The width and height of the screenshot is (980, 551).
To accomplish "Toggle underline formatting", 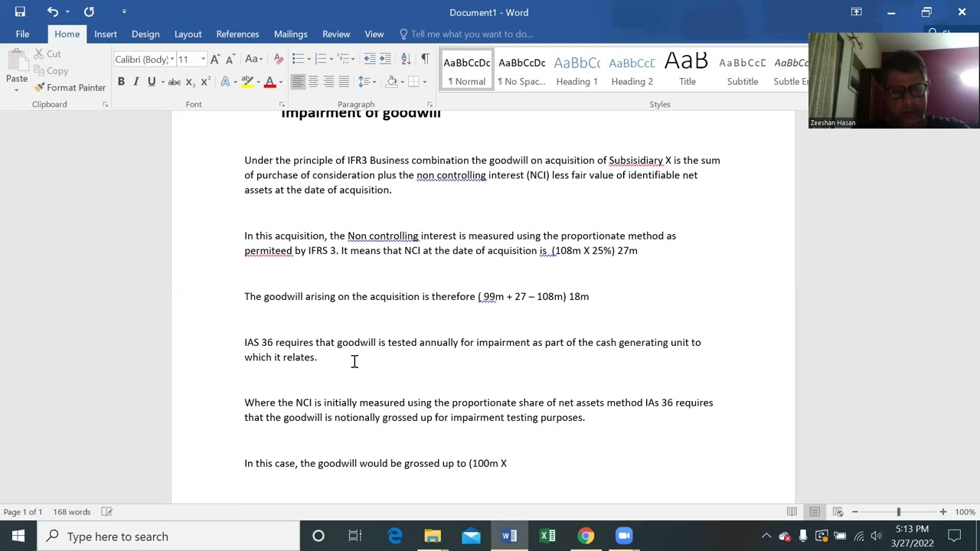I will (152, 82).
